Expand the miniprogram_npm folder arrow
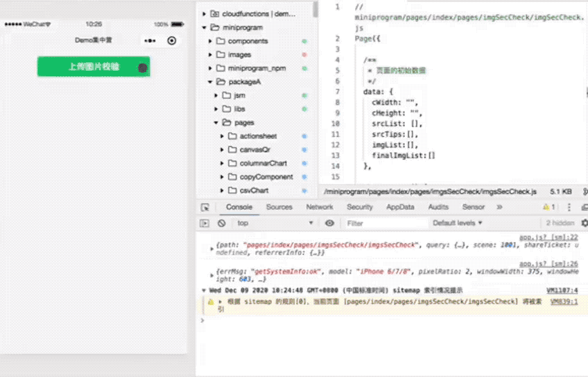This screenshot has height=377, width=588. pos(210,68)
